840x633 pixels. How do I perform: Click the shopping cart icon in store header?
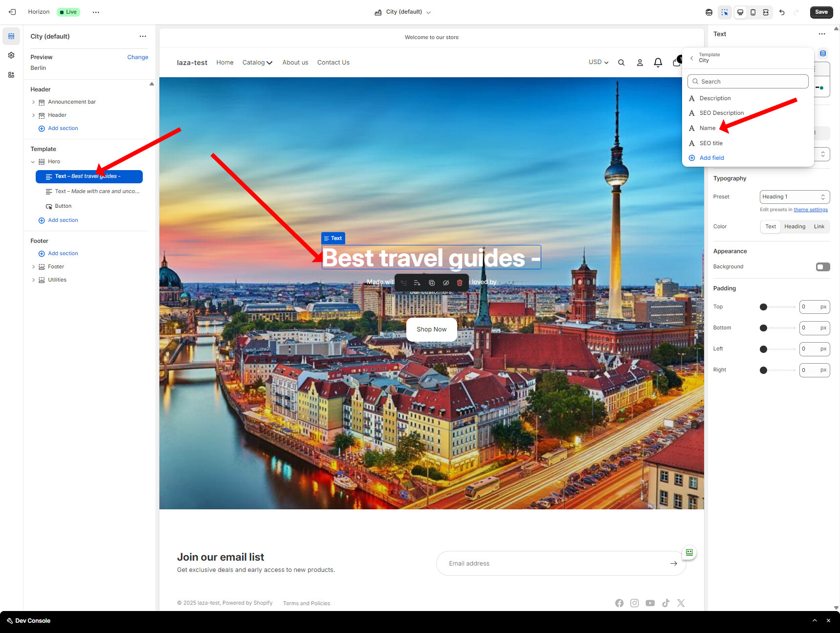pyautogui.click(x=676, y=62)
